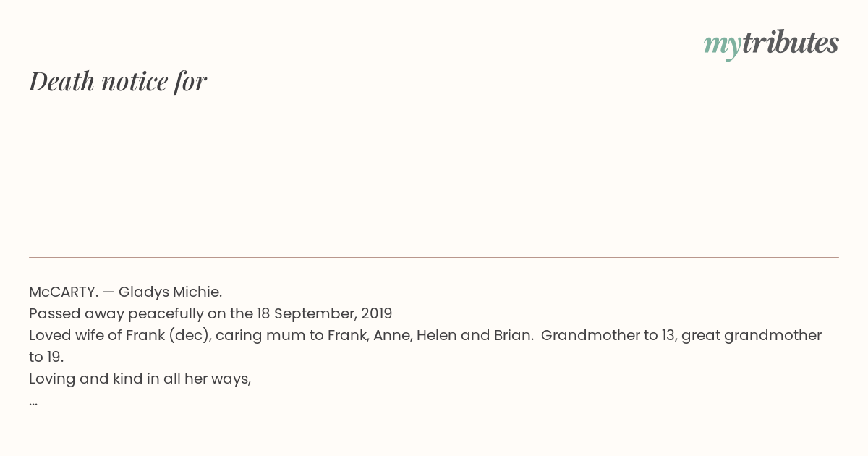Image resolution: width=868 pixels, height=456 pixels.
Task: Click the "Death notice for" heading
Action: pos(118,81)
